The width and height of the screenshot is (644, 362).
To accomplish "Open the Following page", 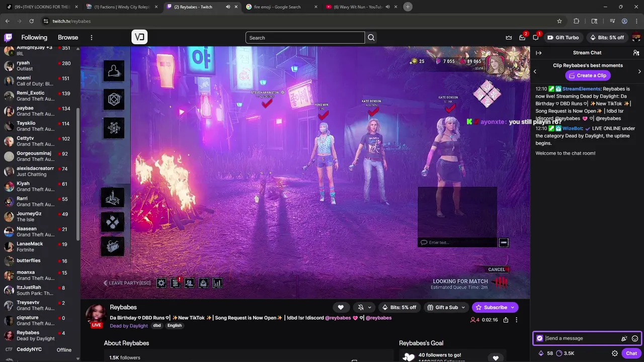I will 34,38.
